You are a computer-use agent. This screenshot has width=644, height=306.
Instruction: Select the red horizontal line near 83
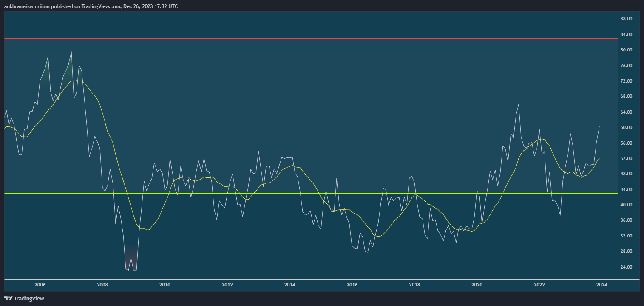pyautogui.click(x=310, y=39)
